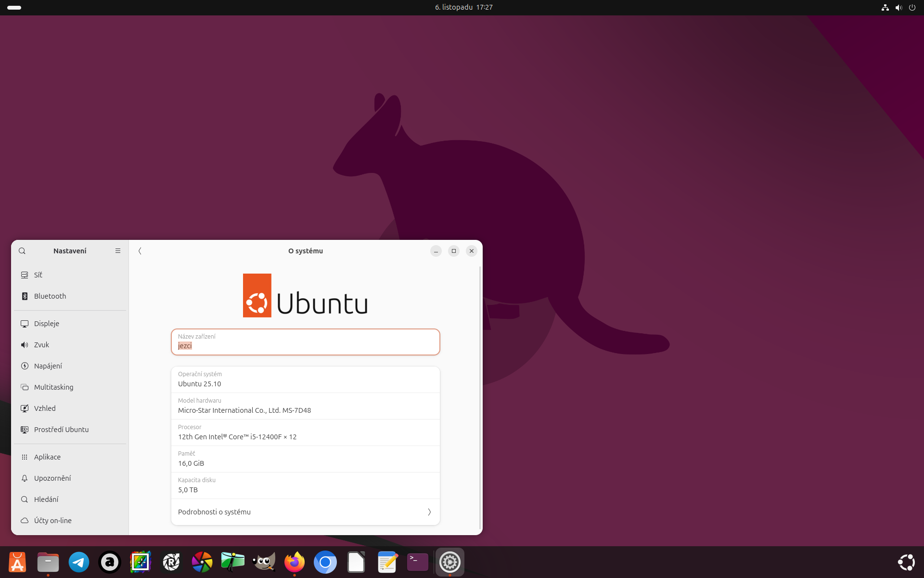924x578 pixels.
Task: Go back using the header arrow
Action: point(140,251)
